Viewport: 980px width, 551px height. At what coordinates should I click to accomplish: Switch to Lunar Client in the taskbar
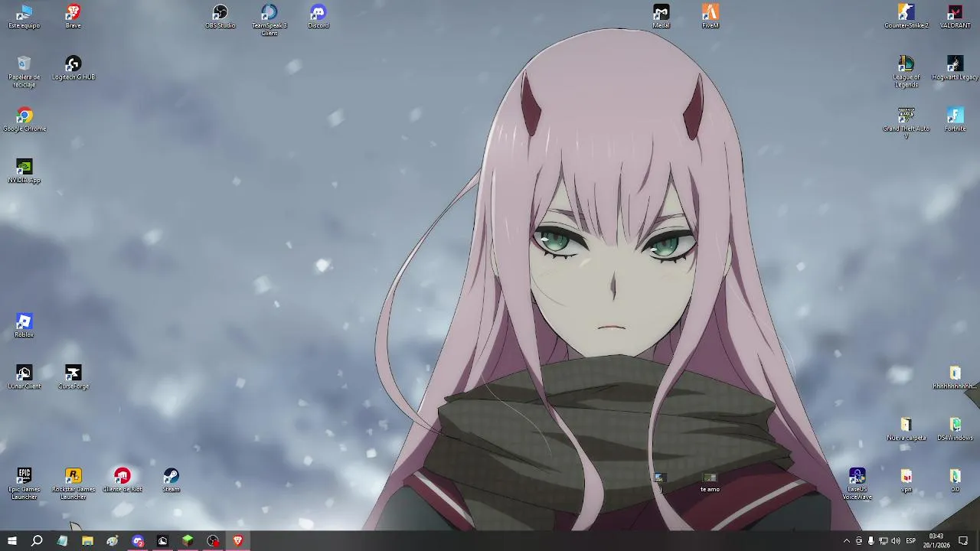(162, 541)
